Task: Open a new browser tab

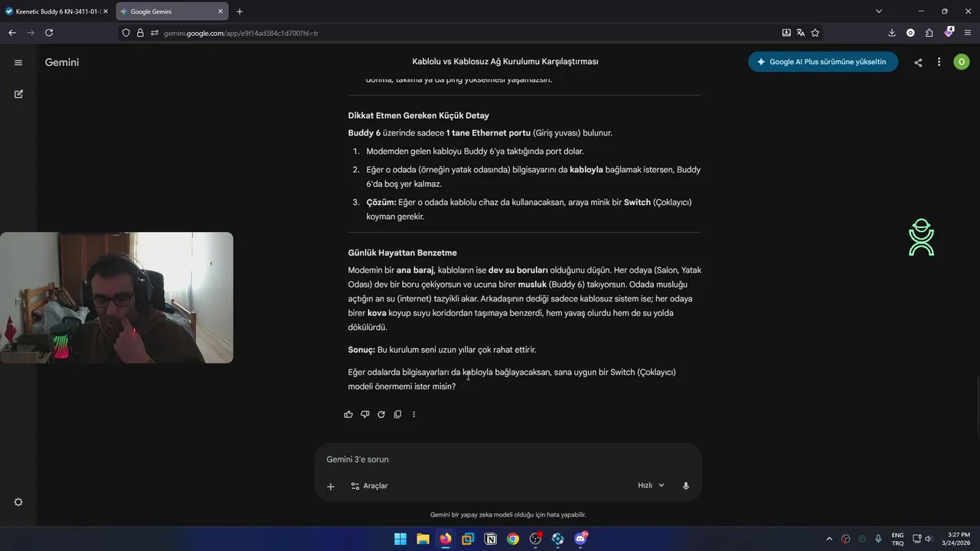Action: point(240,11)
